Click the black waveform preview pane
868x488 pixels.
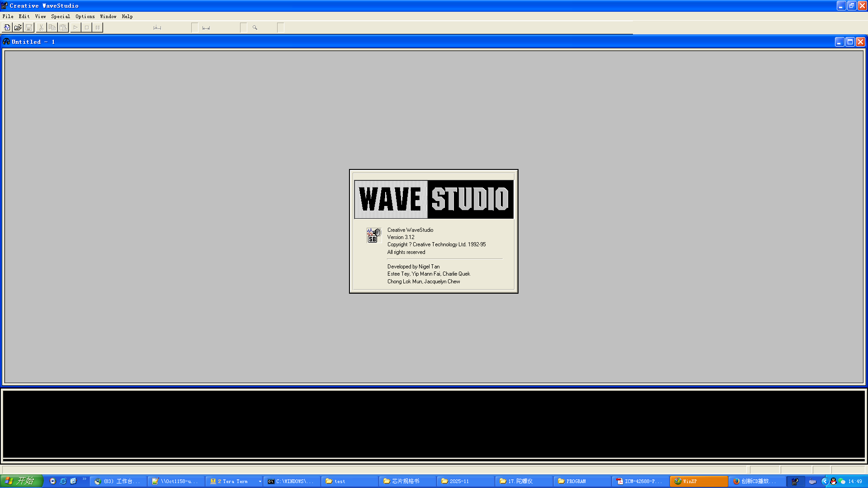coord(434,424)
